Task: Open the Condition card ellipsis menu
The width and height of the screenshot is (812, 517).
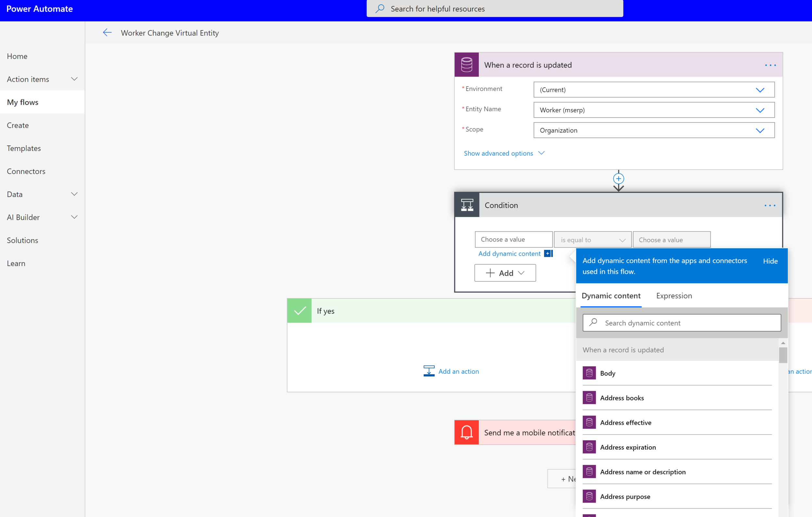Action: click(770, 205)
